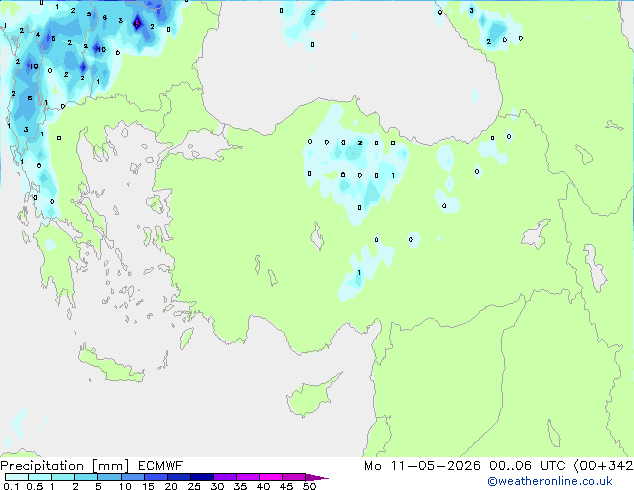Click the '45' legend scale value

286,486
